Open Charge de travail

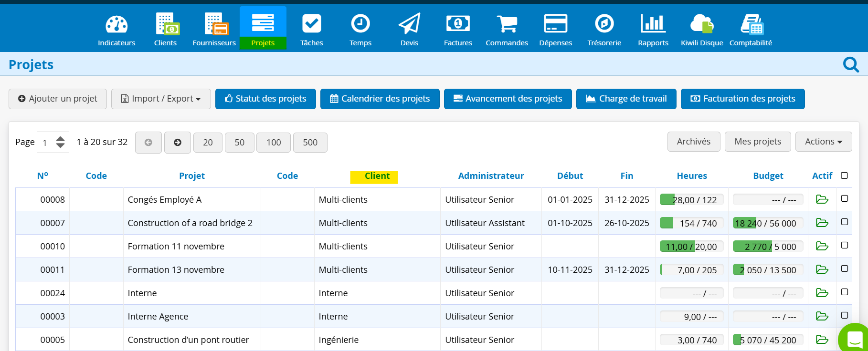point(626,99)
